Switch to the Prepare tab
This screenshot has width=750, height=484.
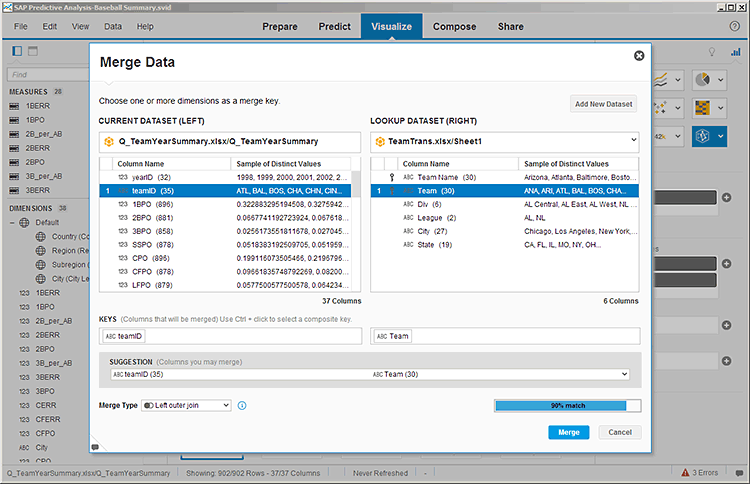click(x=280, y=27)
